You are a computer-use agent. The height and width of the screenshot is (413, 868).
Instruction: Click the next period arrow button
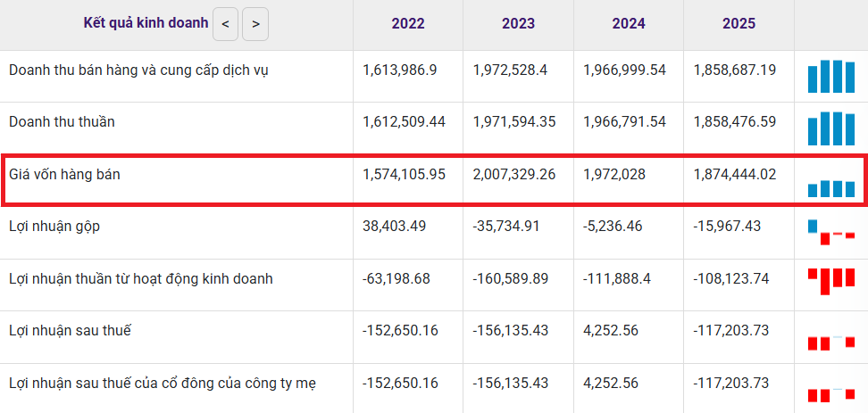pos(255,24)
